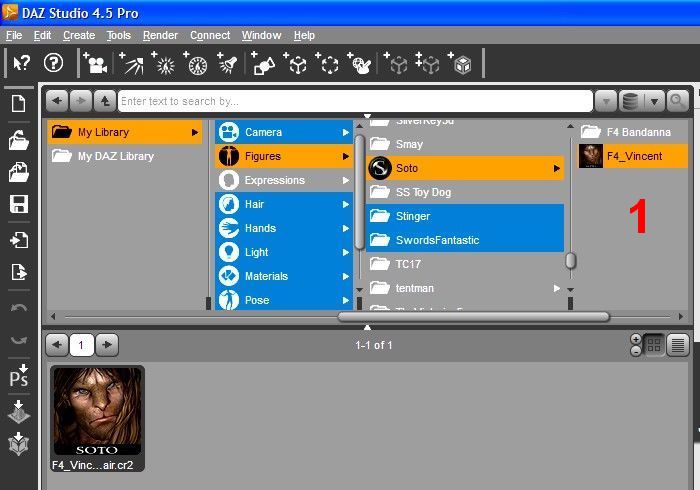Redo the last action
The height and width of the screenshot is (490, 700).
19,340
